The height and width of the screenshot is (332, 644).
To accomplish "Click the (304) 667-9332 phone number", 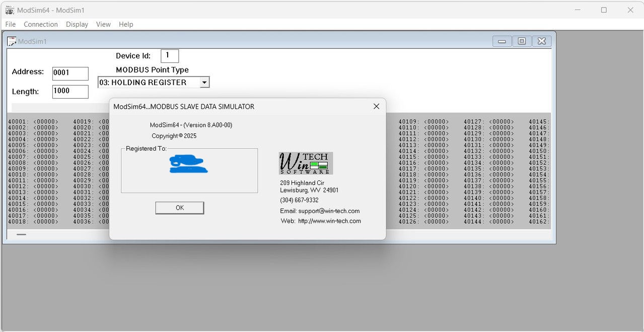I will (x=299, y=201).
